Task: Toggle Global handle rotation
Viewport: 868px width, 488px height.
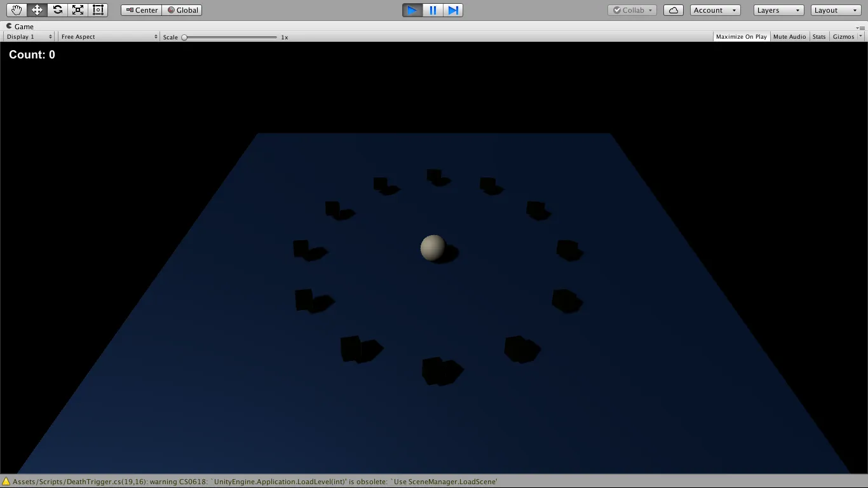Action: pyautogui.click(x=182, y=10)
